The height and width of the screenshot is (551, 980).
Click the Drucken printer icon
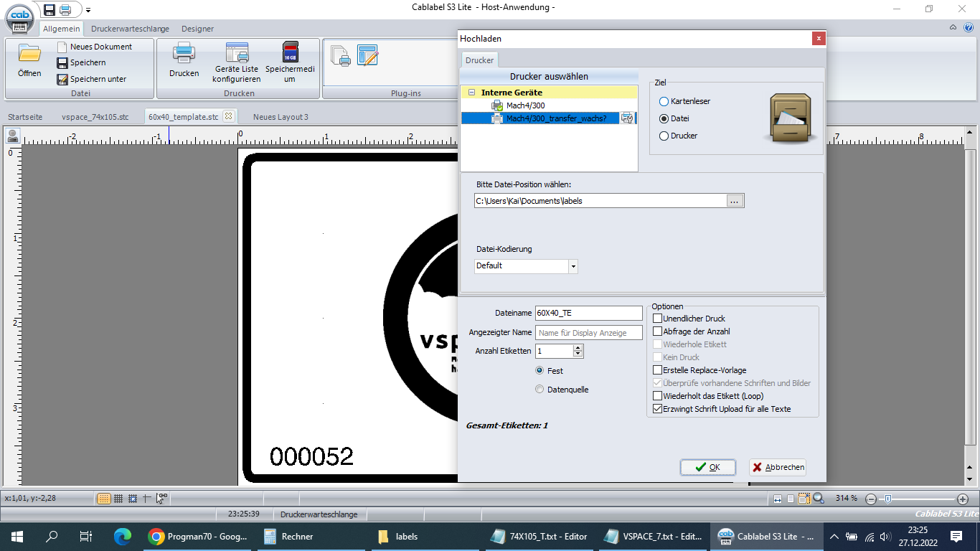184,55
